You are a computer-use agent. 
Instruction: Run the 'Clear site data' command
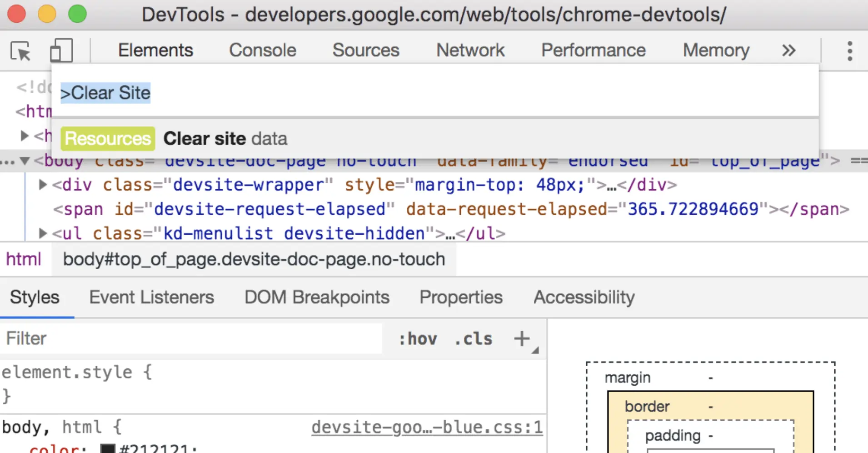435,139
